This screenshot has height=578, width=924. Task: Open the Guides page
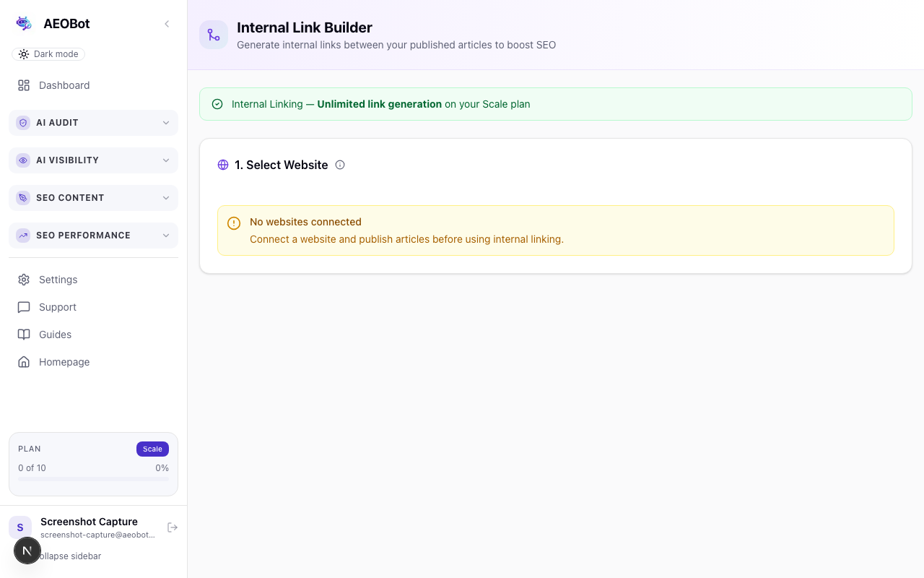(93, 335)
